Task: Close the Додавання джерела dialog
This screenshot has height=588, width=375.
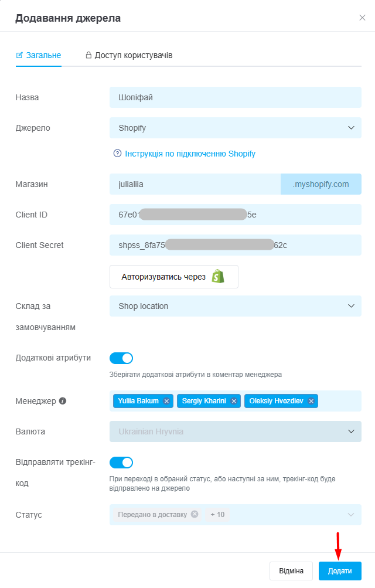Action: pos(362,18)
